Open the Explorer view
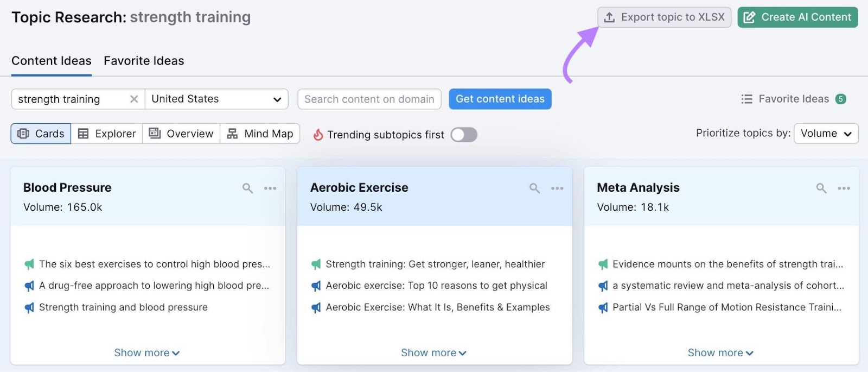 coord(107,133)
